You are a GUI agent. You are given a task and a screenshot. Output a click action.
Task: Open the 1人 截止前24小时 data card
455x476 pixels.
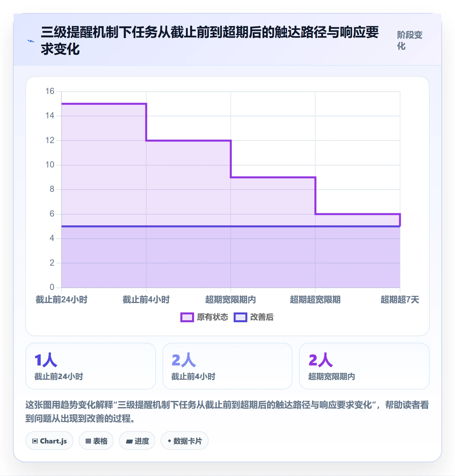[91, 366]
